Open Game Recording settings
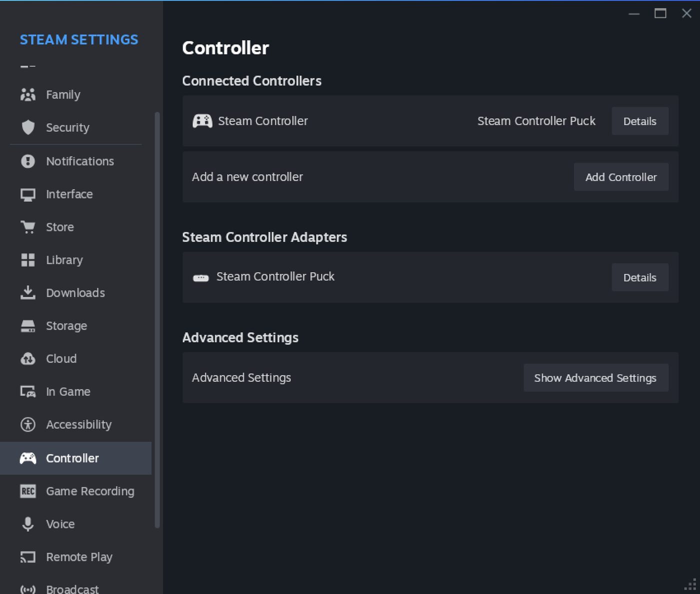Screen dimensions: 700x594 click(x=75, y=491)
